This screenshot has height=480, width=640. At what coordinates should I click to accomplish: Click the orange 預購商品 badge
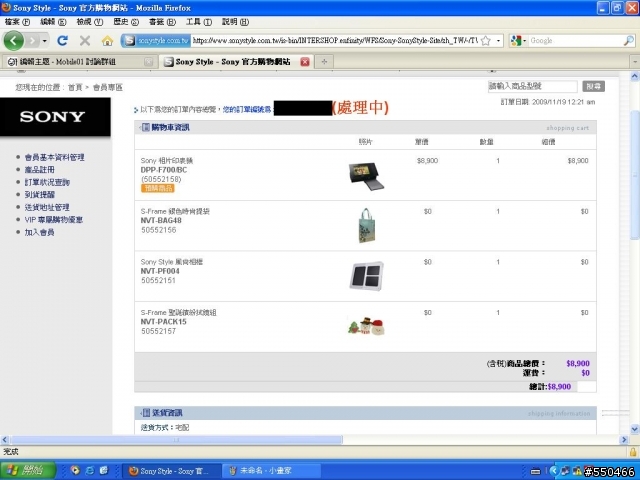(158, 188)
